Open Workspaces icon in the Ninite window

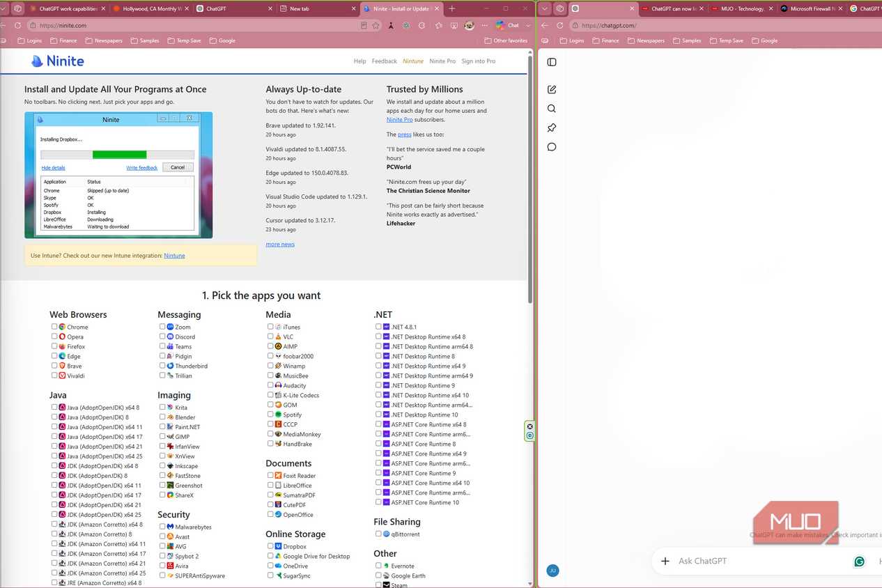[x=17, y=8]
